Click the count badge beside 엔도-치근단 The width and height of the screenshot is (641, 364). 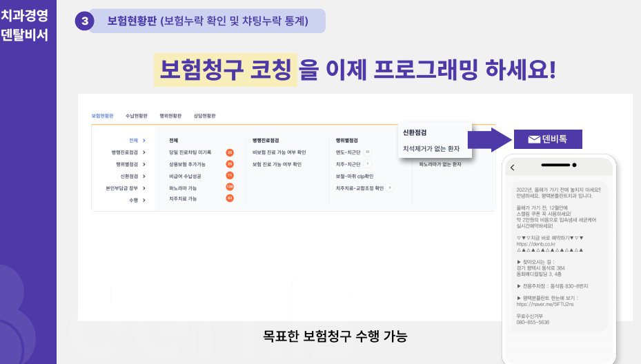(x=368, y=152)
